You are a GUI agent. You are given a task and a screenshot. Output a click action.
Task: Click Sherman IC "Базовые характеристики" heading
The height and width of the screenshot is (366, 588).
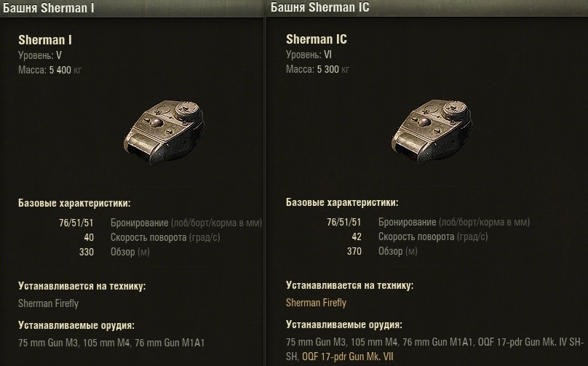tap(342, 202)
